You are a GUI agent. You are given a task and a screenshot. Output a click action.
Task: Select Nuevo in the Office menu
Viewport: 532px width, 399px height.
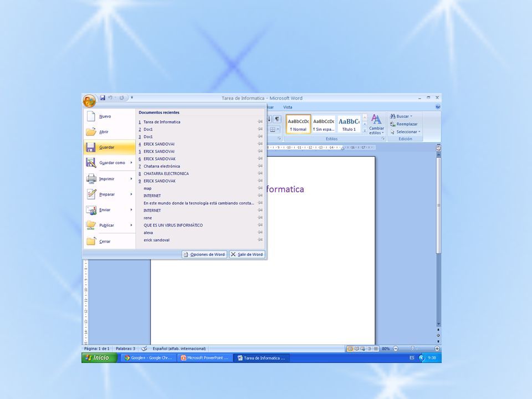click(x=109, y=116)
